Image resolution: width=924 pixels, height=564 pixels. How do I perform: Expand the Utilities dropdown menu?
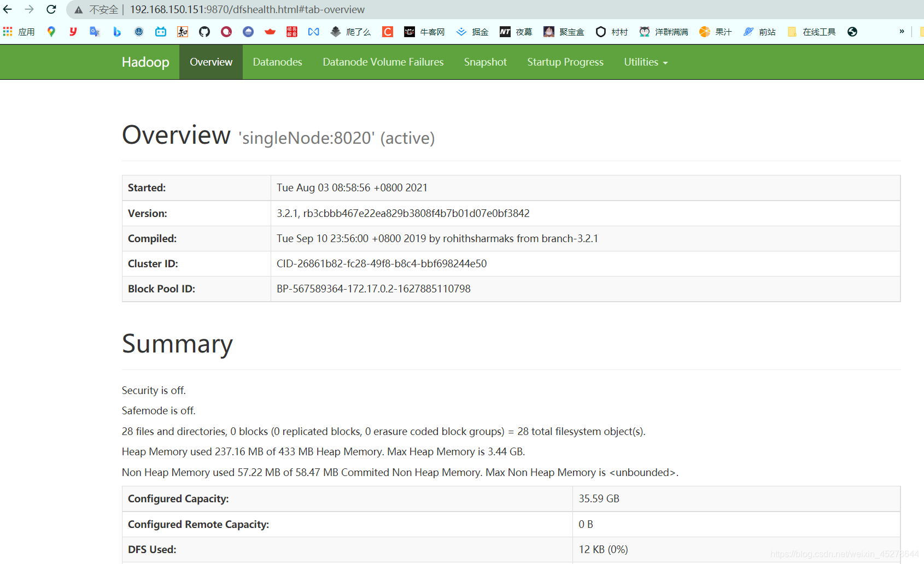tap(646, 62)
